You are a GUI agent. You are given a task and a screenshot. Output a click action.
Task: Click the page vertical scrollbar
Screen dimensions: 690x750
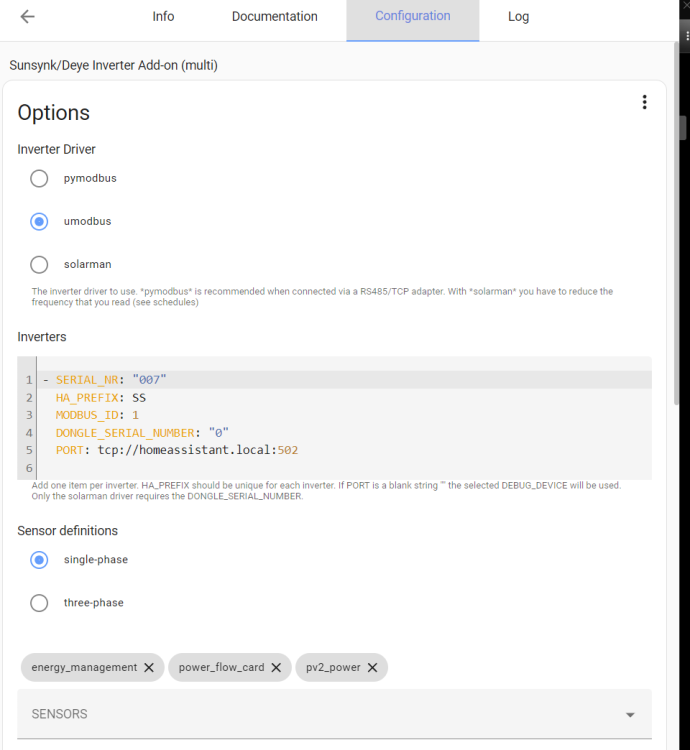point(676,225)
